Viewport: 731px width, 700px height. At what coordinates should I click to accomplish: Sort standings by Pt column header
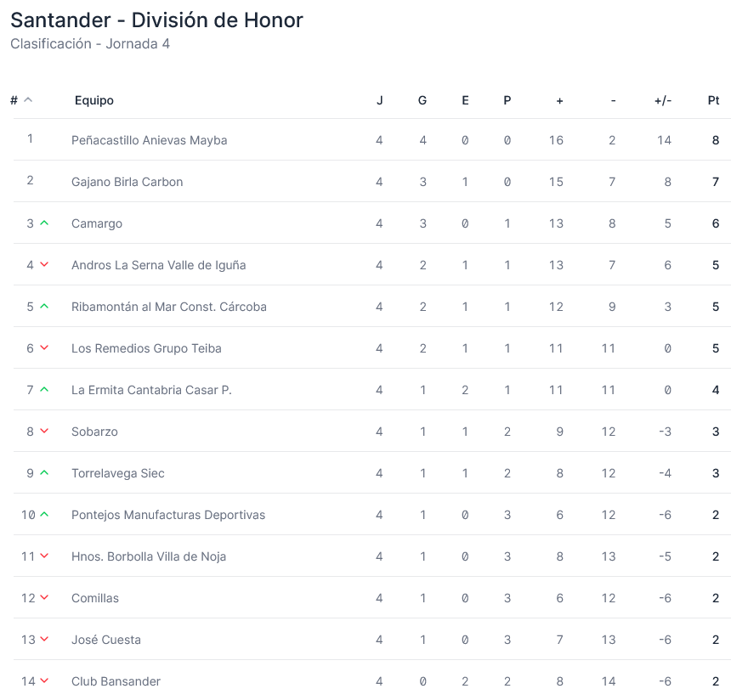(714, 100)
